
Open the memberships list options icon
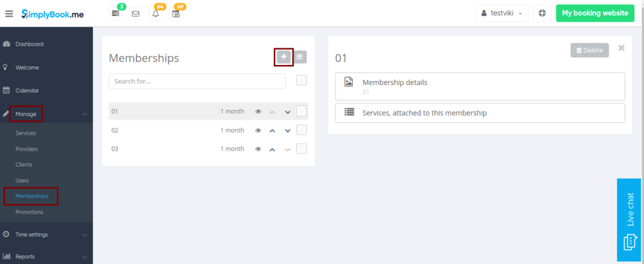[301, 57]
